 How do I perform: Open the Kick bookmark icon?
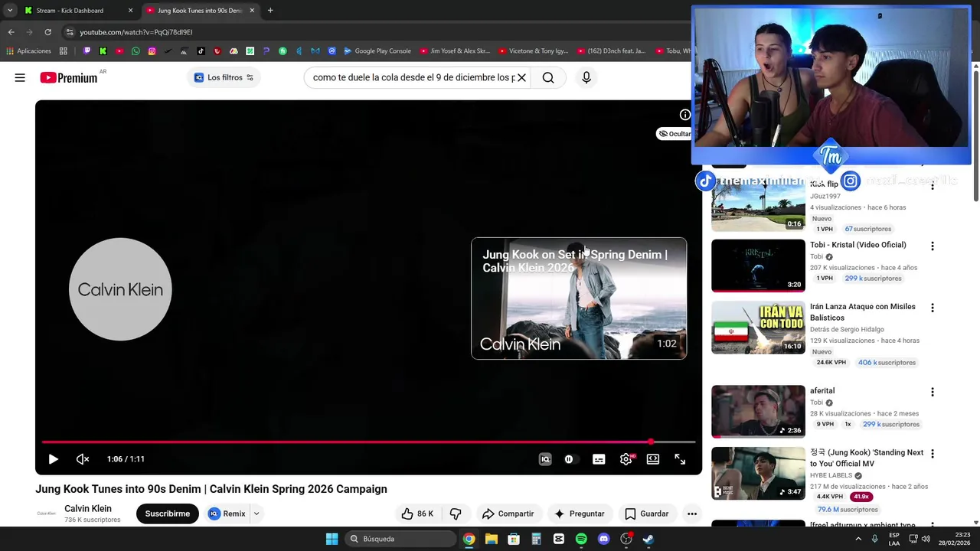103,51
